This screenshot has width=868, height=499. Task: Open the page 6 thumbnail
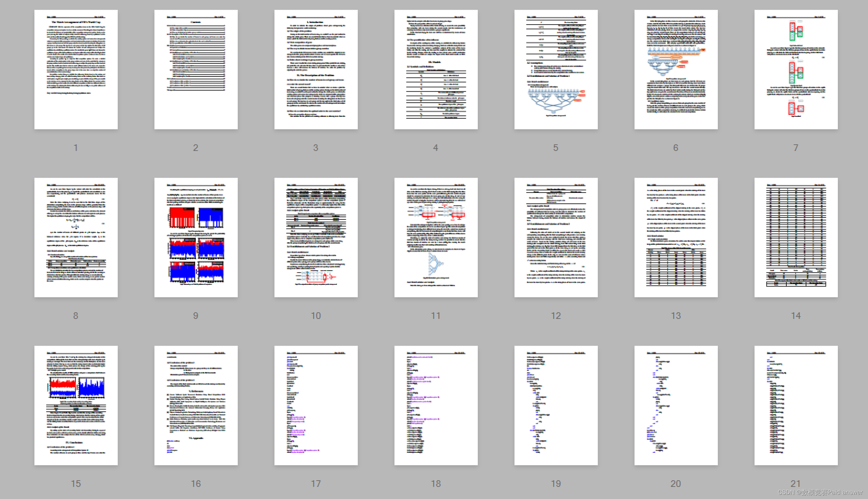pos(676,70)
